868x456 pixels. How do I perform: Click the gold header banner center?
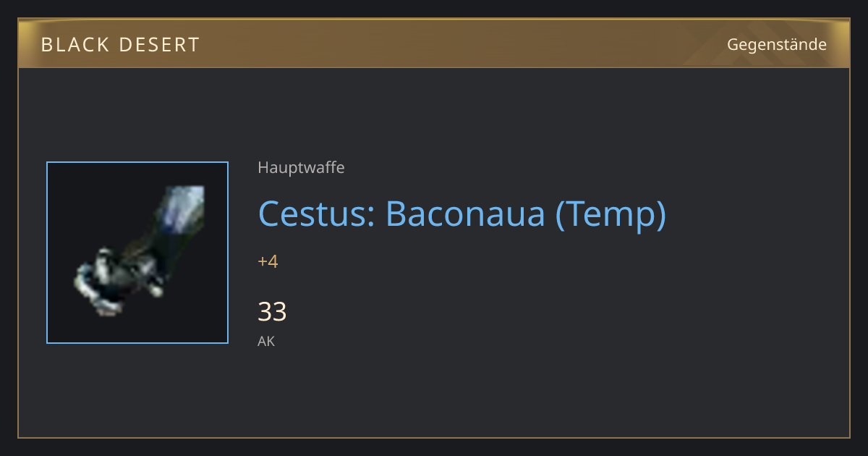pyautogui.click(x=434, y=44)
